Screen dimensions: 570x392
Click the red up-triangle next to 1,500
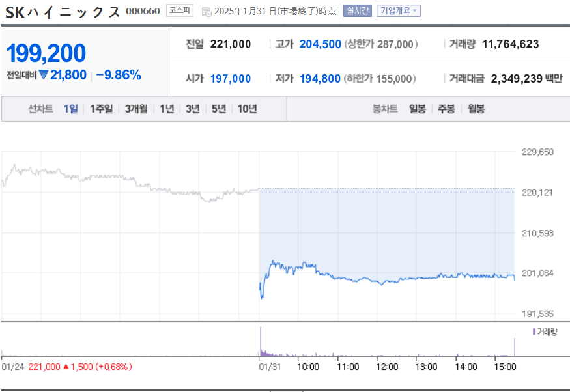[66, 367]
